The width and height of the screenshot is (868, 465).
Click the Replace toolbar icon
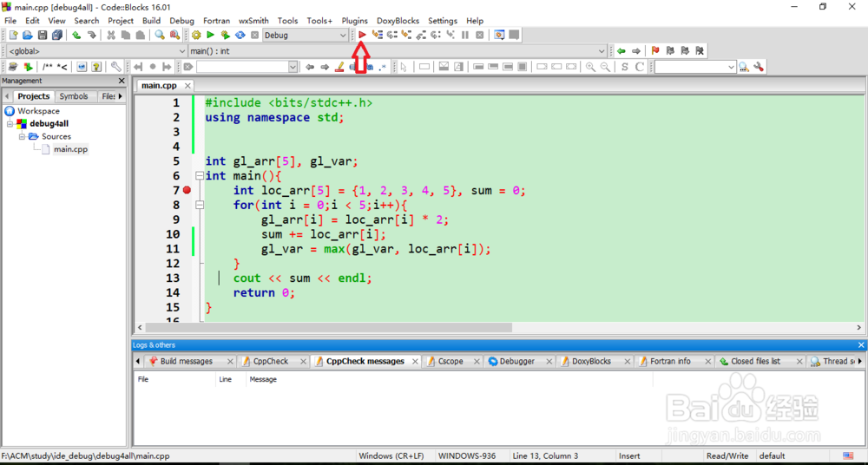(174, 35)
